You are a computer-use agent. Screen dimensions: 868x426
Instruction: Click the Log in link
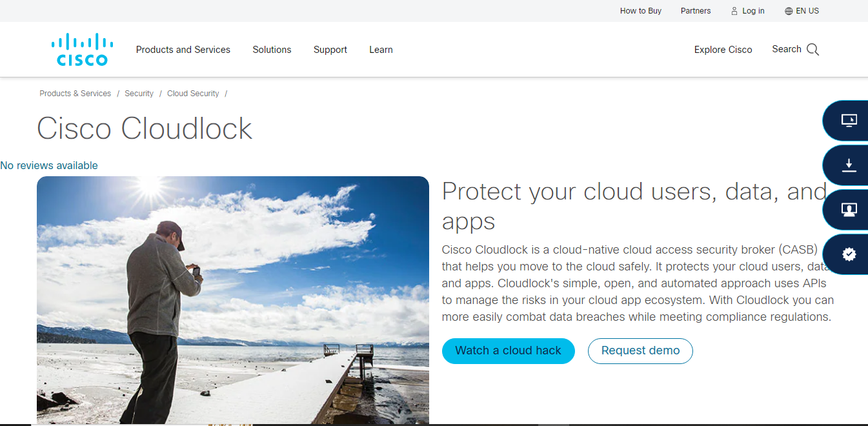coord(753,11)
